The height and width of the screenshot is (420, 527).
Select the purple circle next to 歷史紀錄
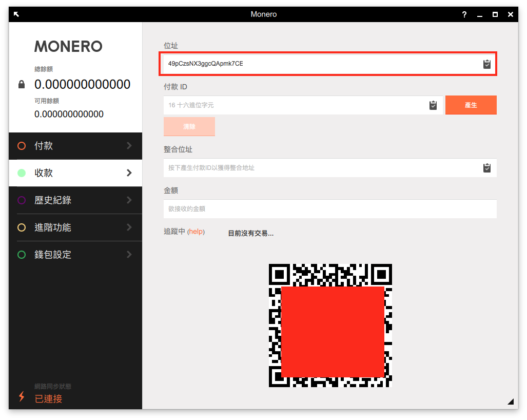point(22,200)
